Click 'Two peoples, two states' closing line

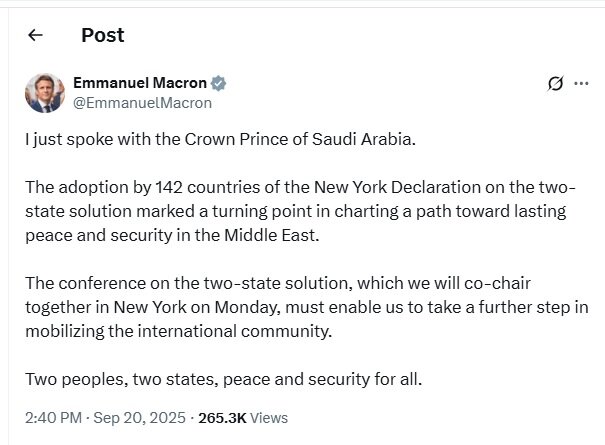coord(120,378)
